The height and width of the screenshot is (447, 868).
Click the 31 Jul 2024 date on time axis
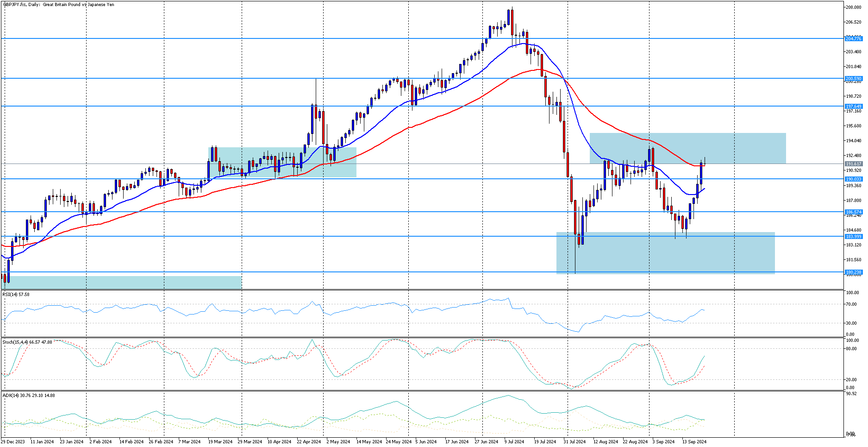tap(574, 442)
